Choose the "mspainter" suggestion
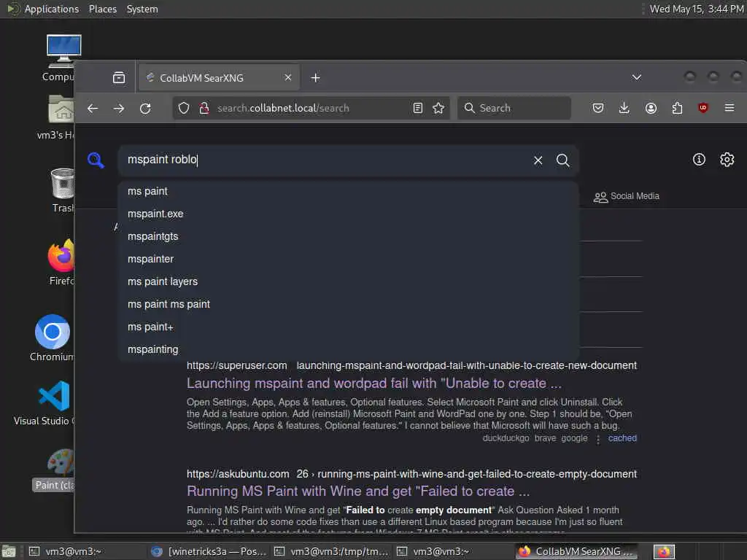 [348, 259]
